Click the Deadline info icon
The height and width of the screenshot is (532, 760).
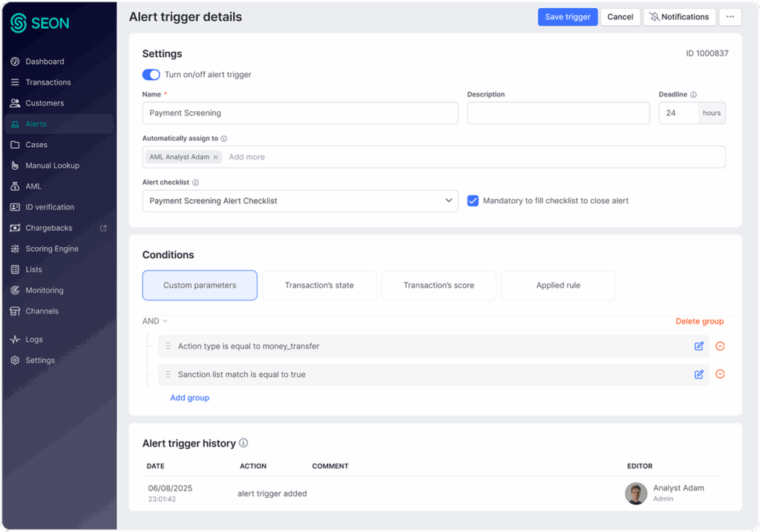pos(694,95)
